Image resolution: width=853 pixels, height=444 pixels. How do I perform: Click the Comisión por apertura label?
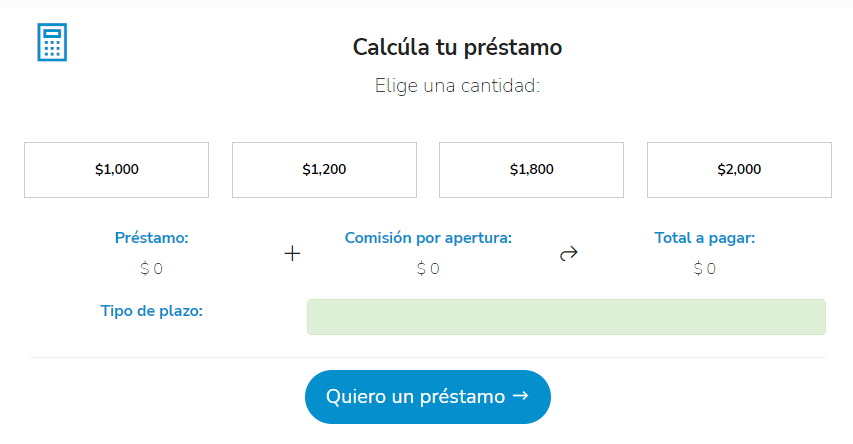pos(428,238)
